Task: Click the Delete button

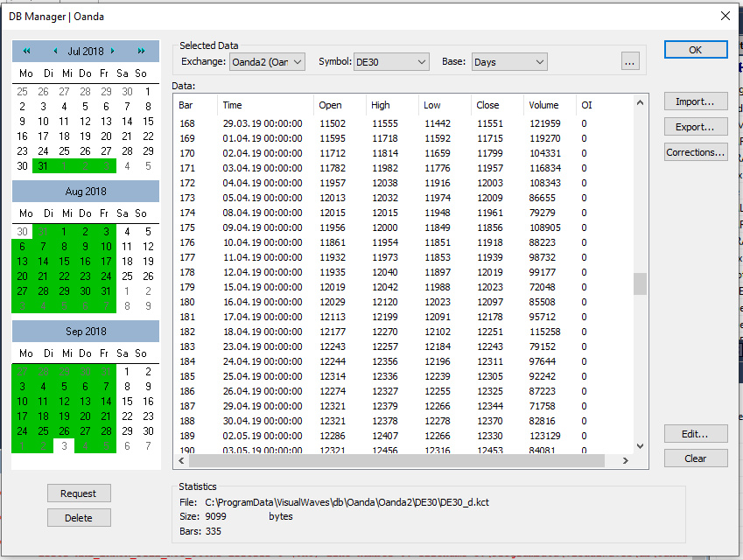Action: (x=79, y=518)
